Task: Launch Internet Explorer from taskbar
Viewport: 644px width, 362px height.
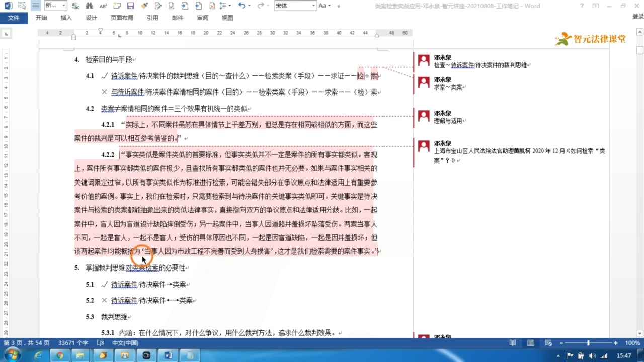Action: (x=38, y=355)
